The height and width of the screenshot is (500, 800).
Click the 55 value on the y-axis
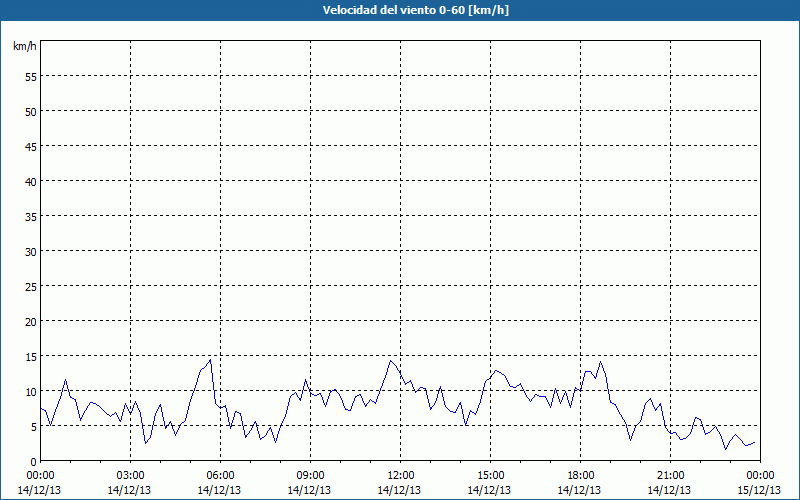click(31, 77)
